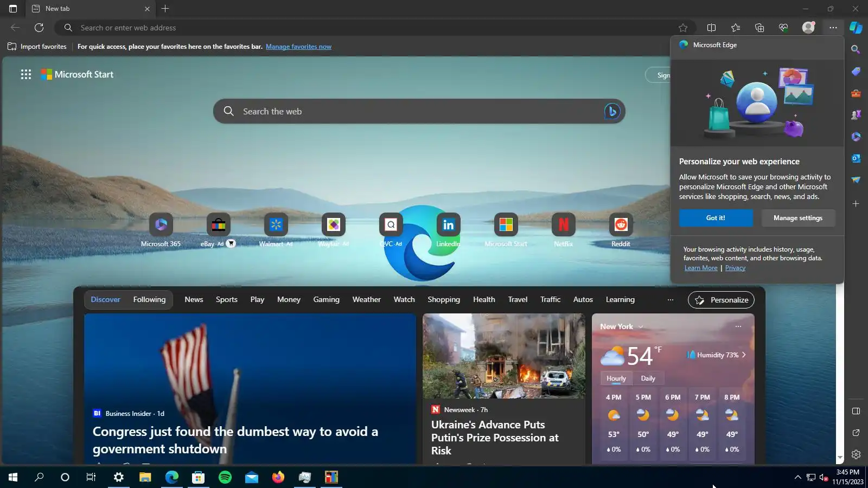Go to the News tab
Image resolution: width=868 pixels, height=488 pixels.
pyautogui.click(x=194, y=299)
